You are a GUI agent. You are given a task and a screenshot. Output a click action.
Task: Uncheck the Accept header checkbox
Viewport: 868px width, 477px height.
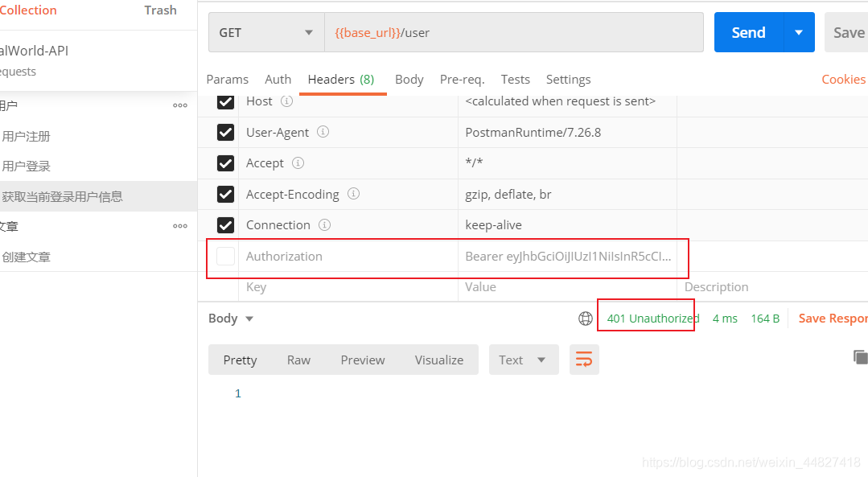[225, 163]
